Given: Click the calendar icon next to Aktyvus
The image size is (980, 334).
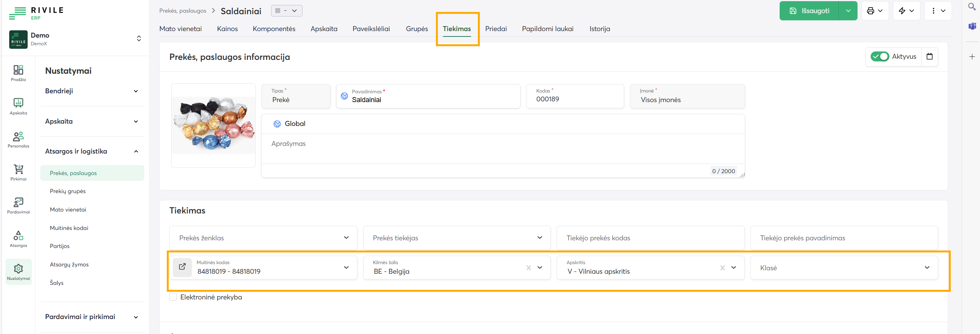Looking at the screenshot, I should click(929, 56).
